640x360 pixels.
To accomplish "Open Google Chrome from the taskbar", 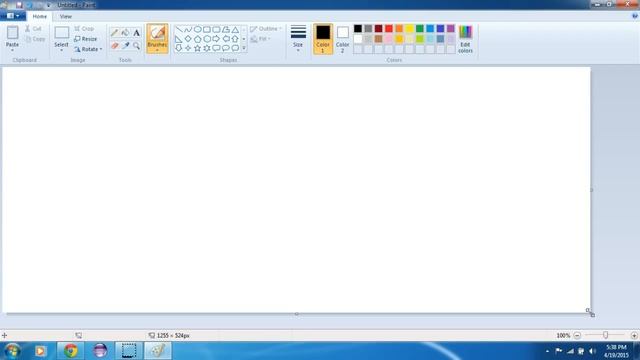I will 71,351.
